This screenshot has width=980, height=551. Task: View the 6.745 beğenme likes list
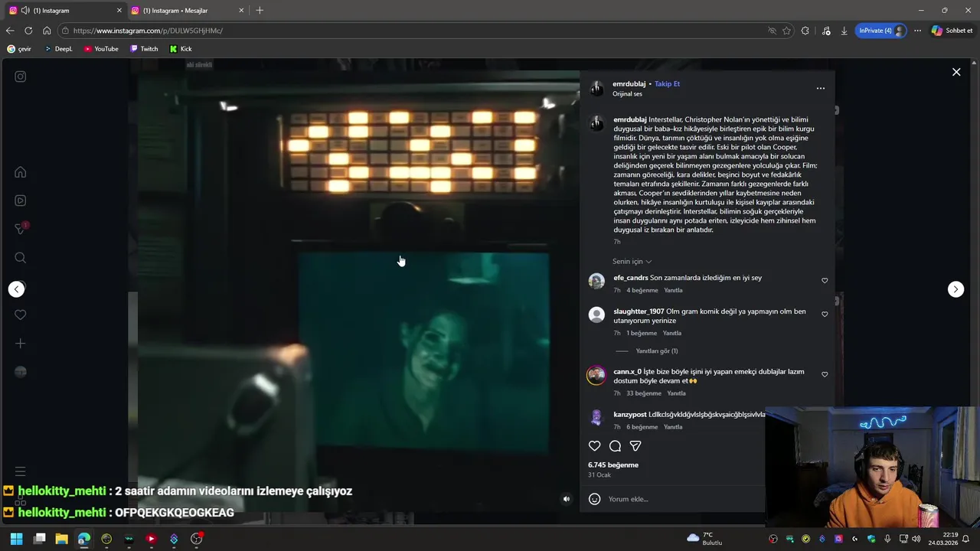coord(613,465)
